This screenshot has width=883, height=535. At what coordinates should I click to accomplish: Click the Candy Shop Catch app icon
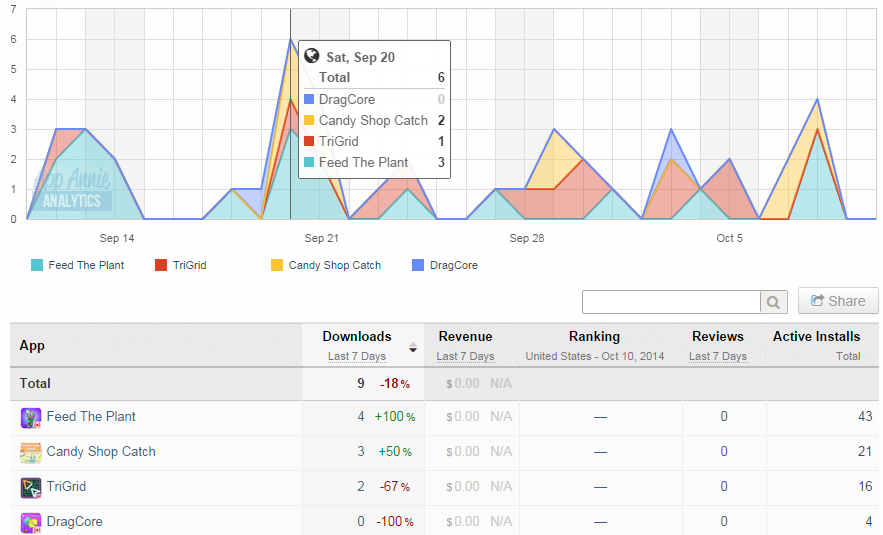point(31,453)
